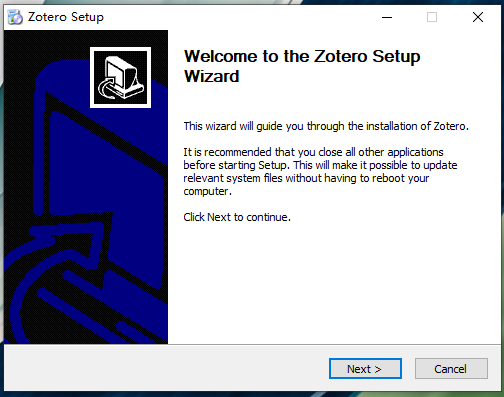Select the "Welcome to the Zotero Setup" heading line

pos(302,56)
